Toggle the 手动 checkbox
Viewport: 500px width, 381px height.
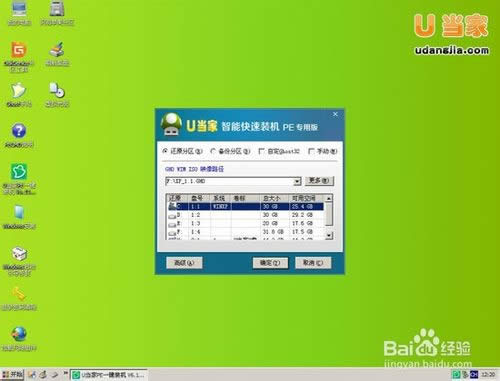311,151
